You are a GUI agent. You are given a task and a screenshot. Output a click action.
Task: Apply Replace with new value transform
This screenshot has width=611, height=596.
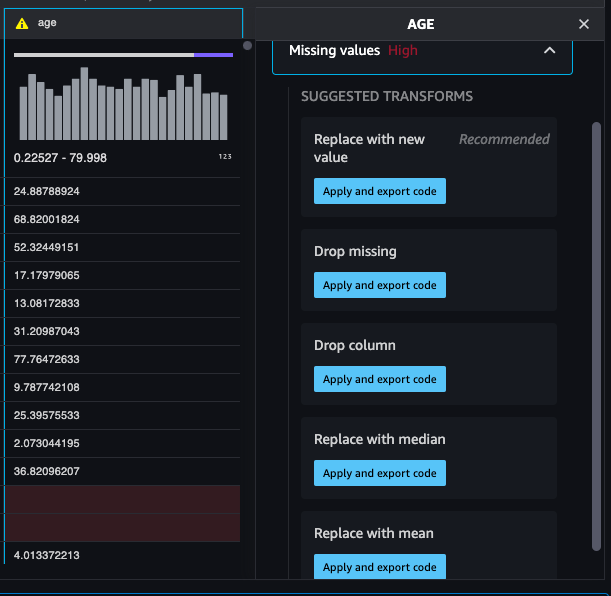(380, 191)
